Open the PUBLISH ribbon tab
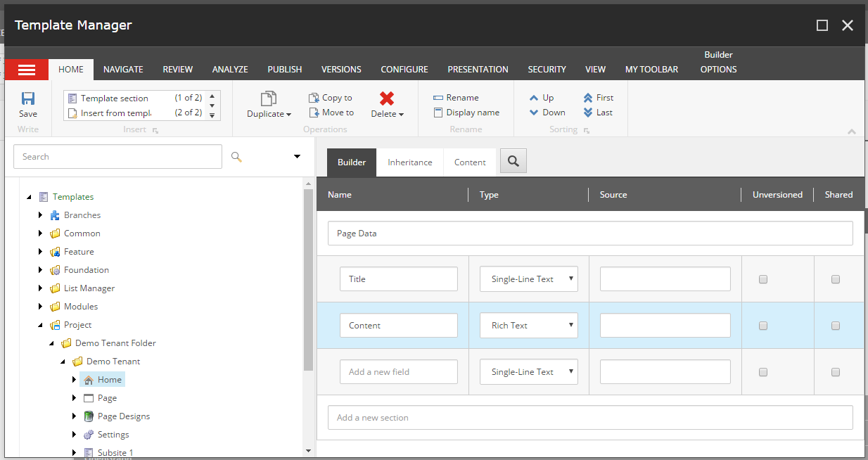Screen dimensions: 868x460 [285, 70]
